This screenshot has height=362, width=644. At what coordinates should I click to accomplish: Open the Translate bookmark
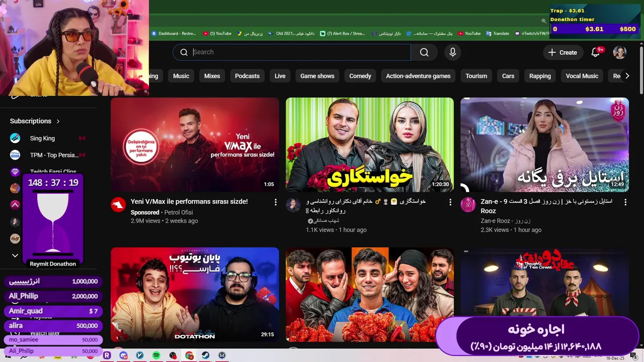pos(498,34)
